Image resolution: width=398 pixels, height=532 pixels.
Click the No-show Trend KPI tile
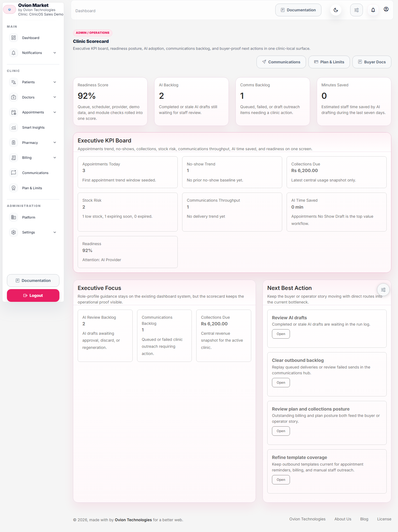click(x=232, y=172)
